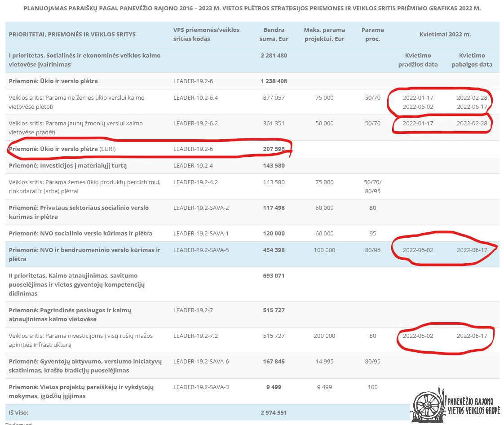Select 'Priemonė: Investicijos į materialųjį turtą' row
504x425 pixels.
(x=68, y=165)
